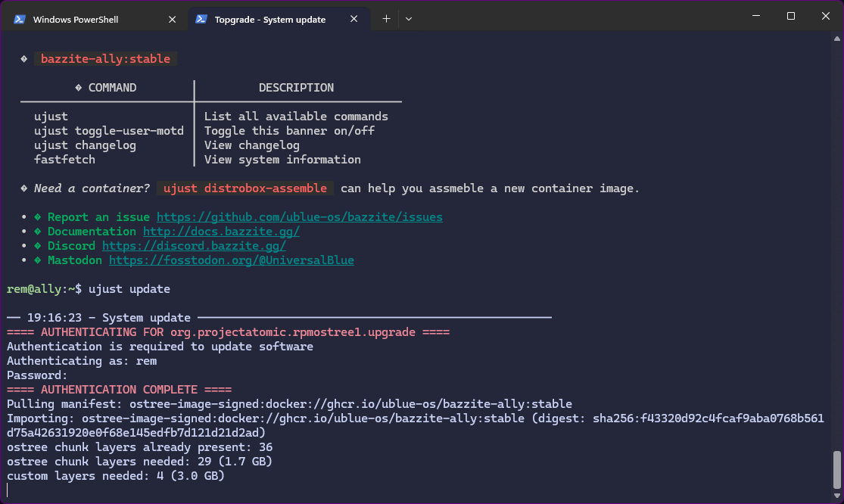Click the 'ujust changelog' command
Viewport: 844px width, 504px height.
click(85, 145)
